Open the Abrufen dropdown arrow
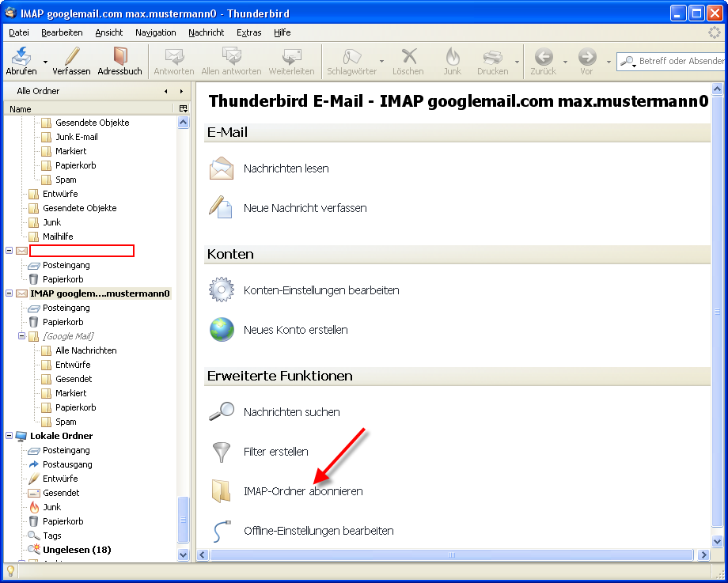The image size is (728, 583). [x=46, y=62]
